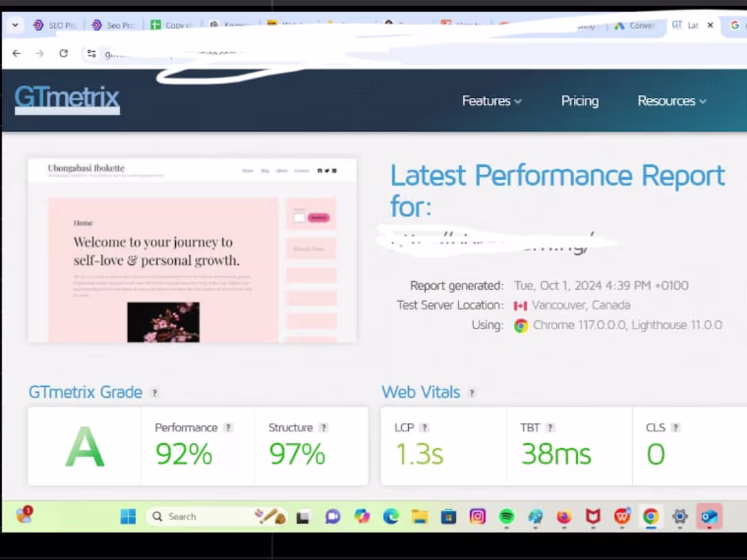Viewport: 747px width, 560px height.
Task: Open Firefox from the taskbar
Action: [x=564, y=517]
